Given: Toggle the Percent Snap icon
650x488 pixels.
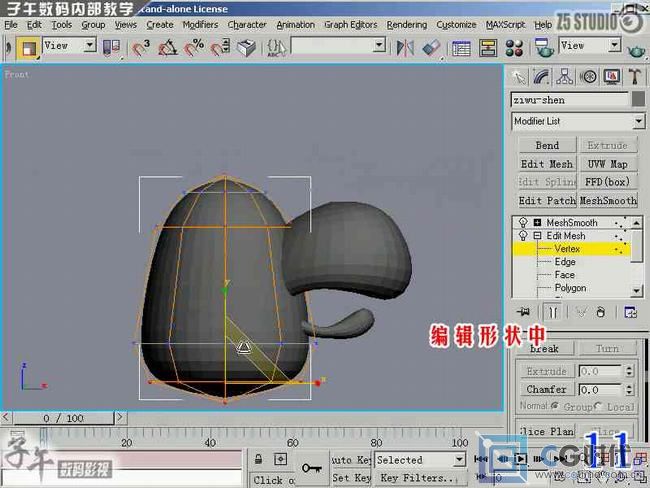Looking at the screenshot, I should pos(194,47).
